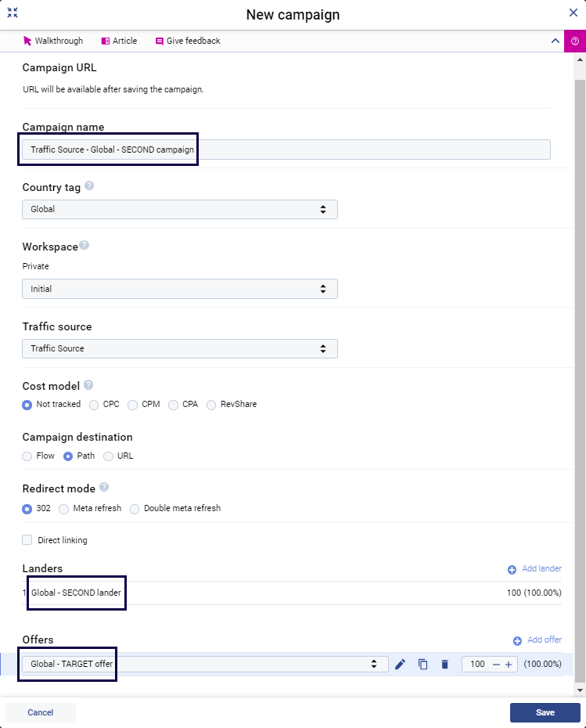Click Add lander link

pyautogui.click(x=534, y=569)
